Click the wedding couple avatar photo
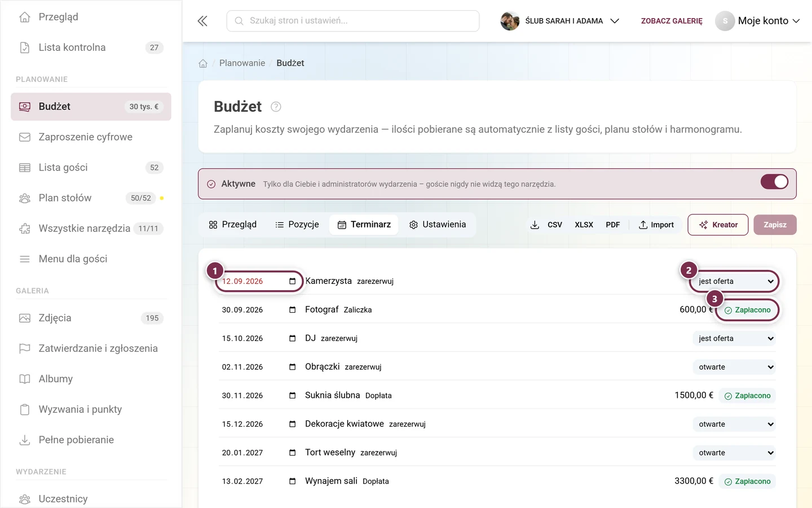The image size is (812, 508). 510,21
